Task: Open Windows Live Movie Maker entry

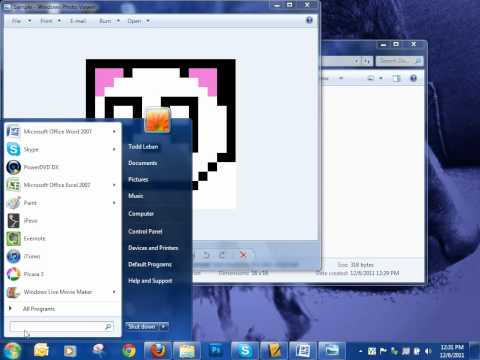Action: [x=62, y=292]
